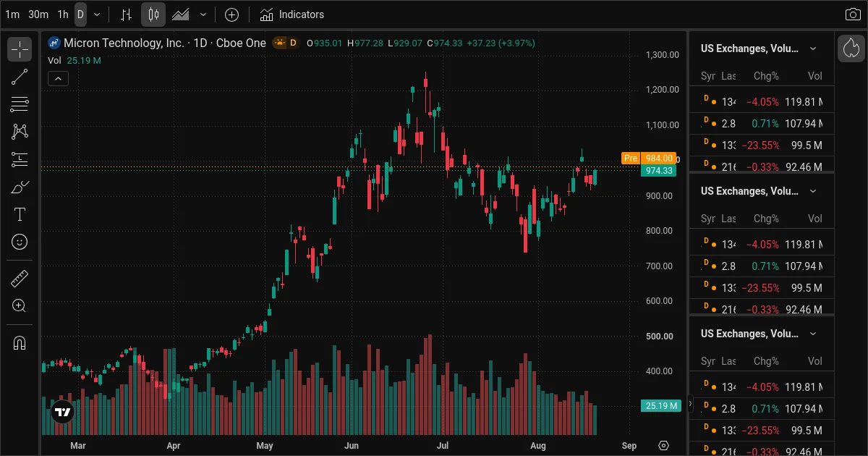Switch chart to candles style

pyautogui.click(x=153, y=14)
